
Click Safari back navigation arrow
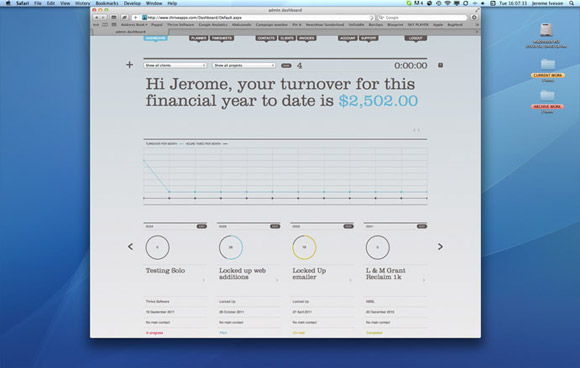click(x=97, y=17)
